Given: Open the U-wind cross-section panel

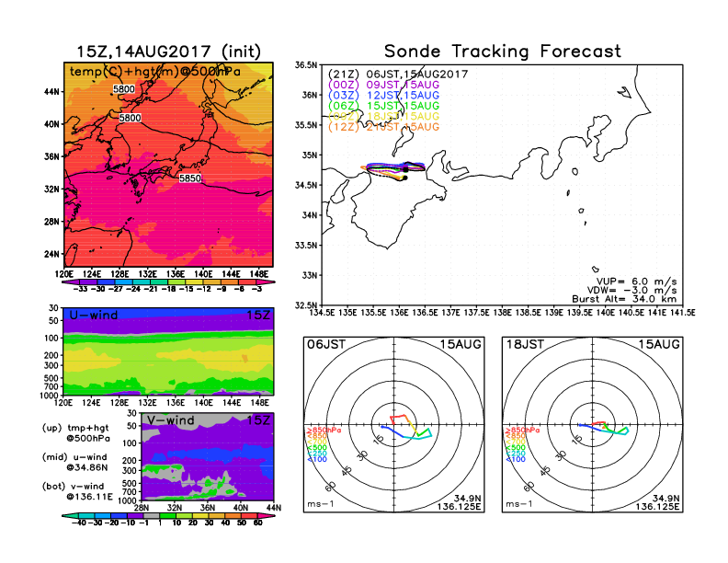Looking at the screenshot, I should (166, 350).
